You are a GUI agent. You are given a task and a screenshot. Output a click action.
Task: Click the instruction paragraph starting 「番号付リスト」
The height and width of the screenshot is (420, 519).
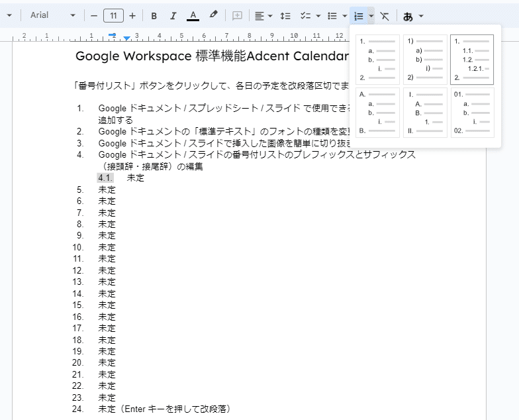pos(211,85)
